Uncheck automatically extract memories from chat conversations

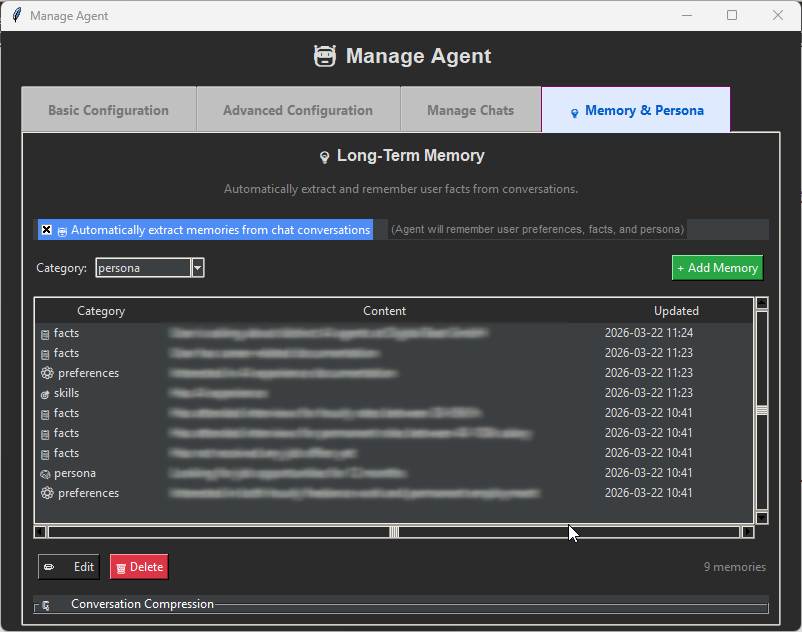pos(46,229)
